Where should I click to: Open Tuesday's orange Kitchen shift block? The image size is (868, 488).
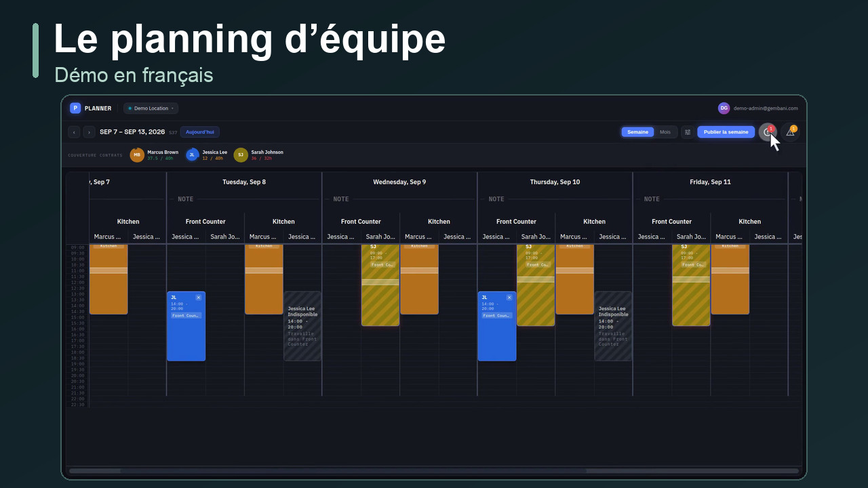pyautogui.click(x=264, y=279)
